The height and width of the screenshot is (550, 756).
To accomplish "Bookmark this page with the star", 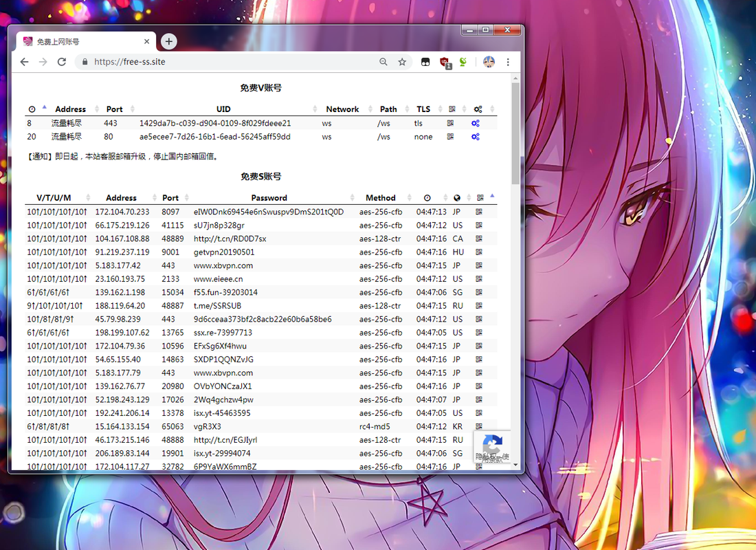I will click(x=402, y=62).
